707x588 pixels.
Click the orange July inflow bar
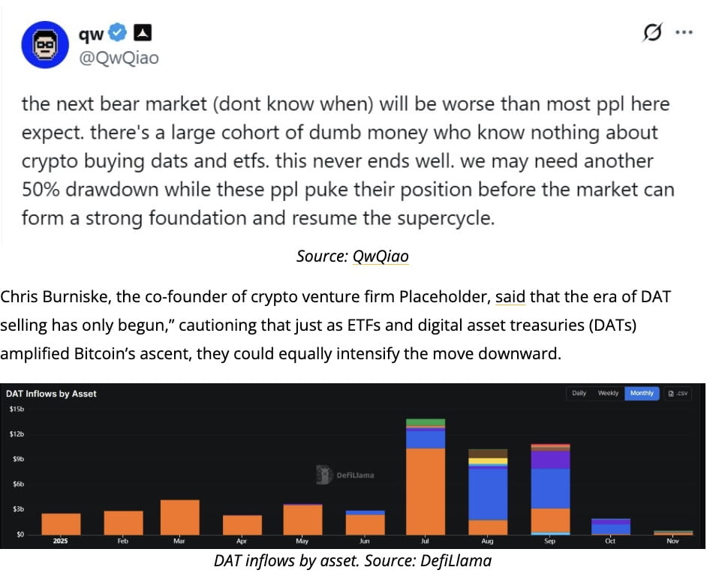[x=426, y=491]
